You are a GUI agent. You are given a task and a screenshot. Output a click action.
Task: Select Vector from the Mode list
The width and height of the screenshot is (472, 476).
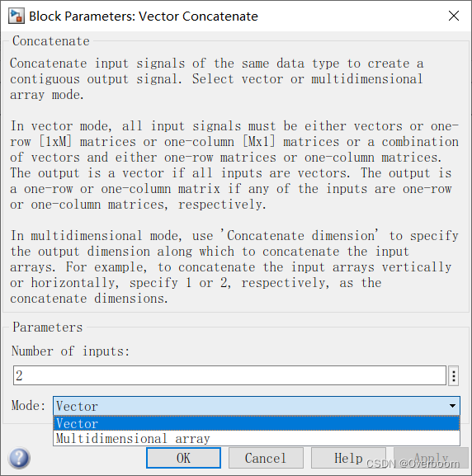(x=257, y=423)
